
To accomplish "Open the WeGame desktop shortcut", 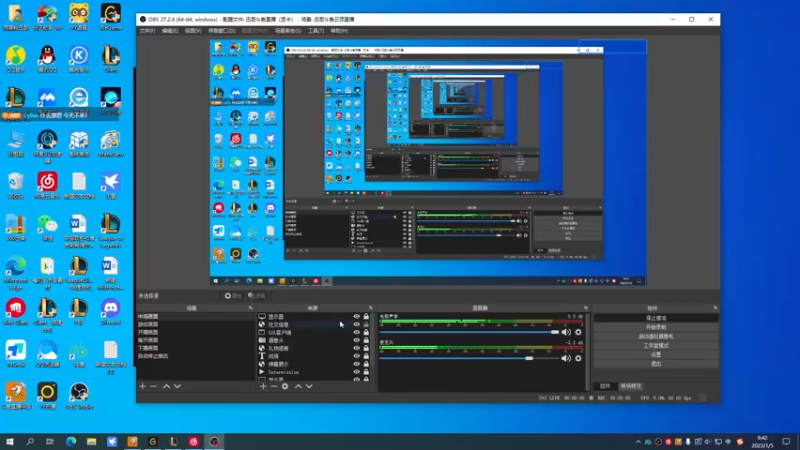I will 111,17.
